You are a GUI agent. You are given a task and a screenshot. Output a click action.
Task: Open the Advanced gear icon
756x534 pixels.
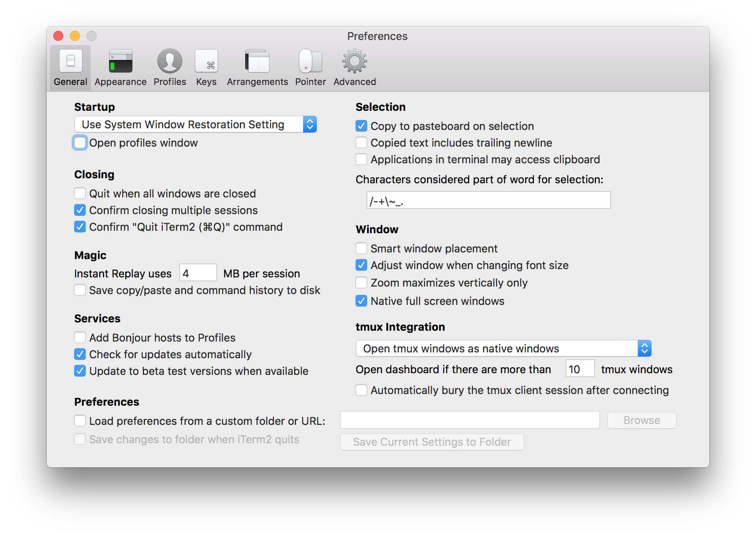pyautogui.click(x=355, y=61)
